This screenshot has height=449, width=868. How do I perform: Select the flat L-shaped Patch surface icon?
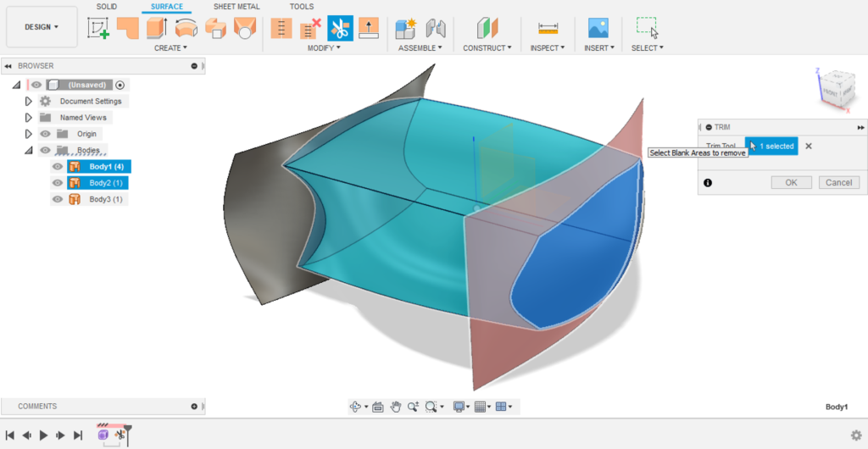128,28
